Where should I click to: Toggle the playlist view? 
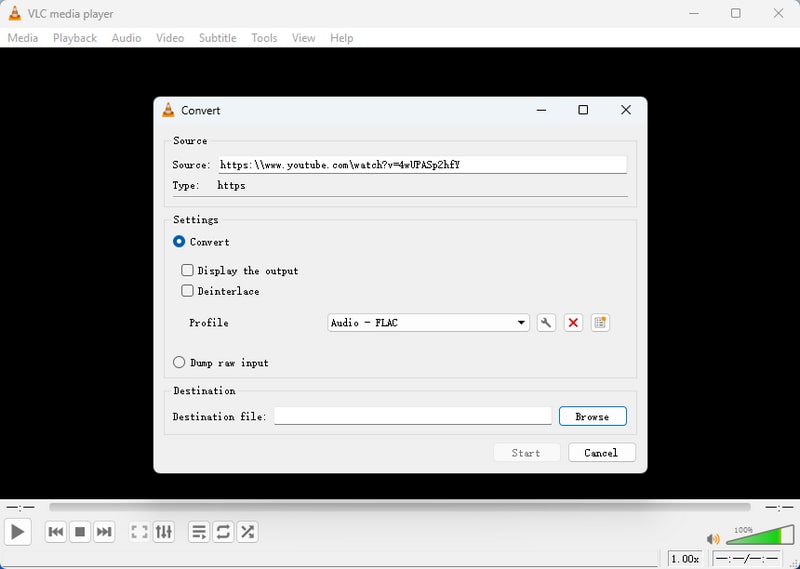point(199,532)
